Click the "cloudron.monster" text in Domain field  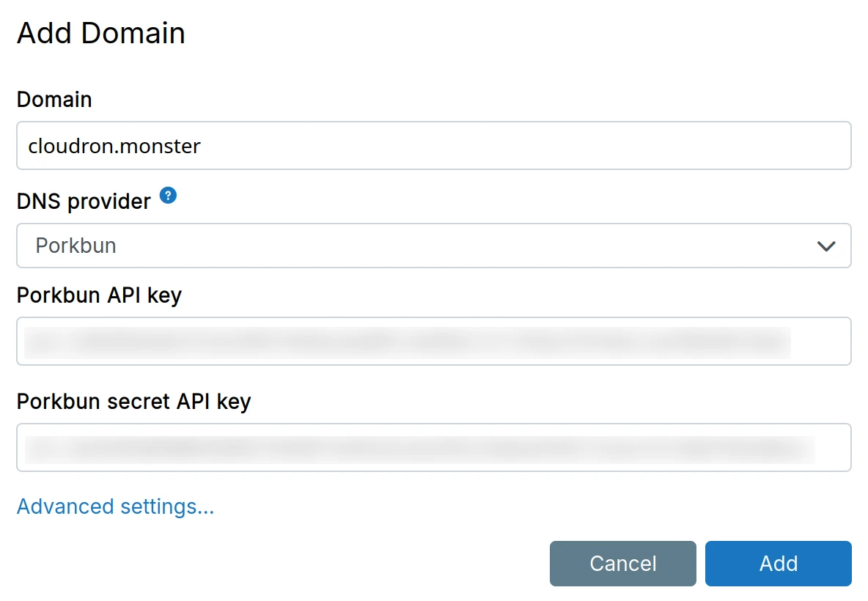(x=114, y=146)
